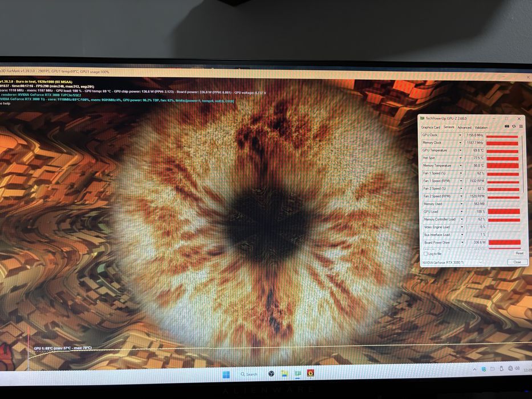Open GPU-Z hamburger menu icon
The width and height of the screenshot is (532, 399).
pyautogui.click(x=521, y=127)
